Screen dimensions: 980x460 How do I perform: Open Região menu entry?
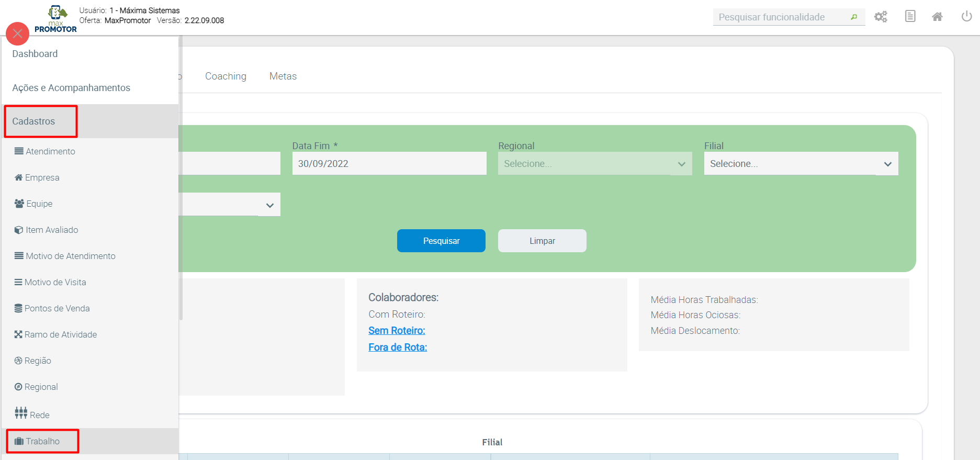(x=90, y=361)
